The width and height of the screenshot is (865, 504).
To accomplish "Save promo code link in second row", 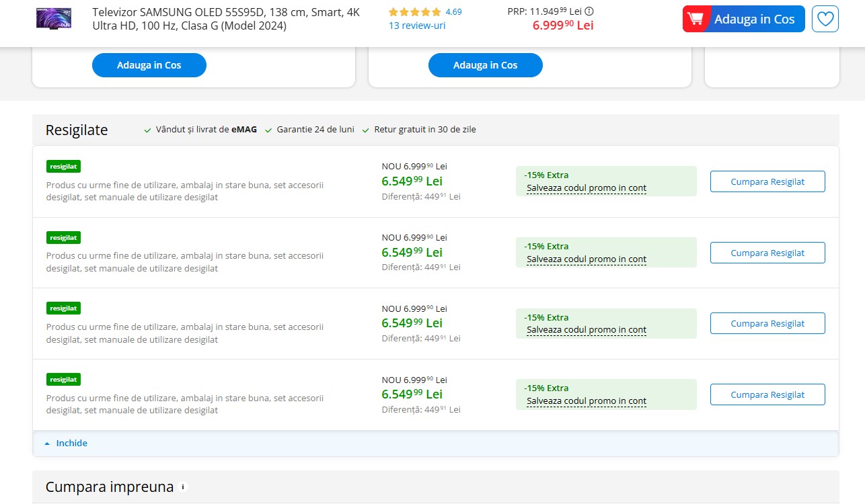I will (587, 259).
